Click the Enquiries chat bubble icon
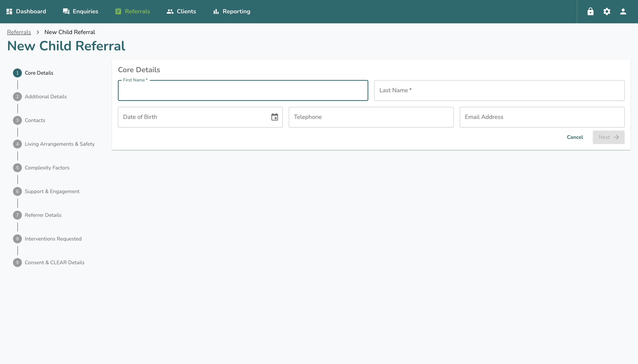638x364 pixels. 66,11
